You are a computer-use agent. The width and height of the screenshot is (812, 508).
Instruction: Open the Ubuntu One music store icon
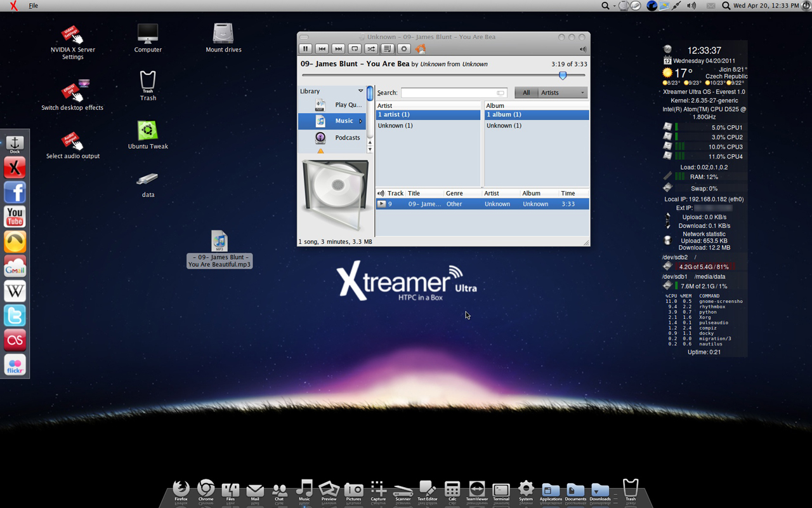tap(421, 49)
